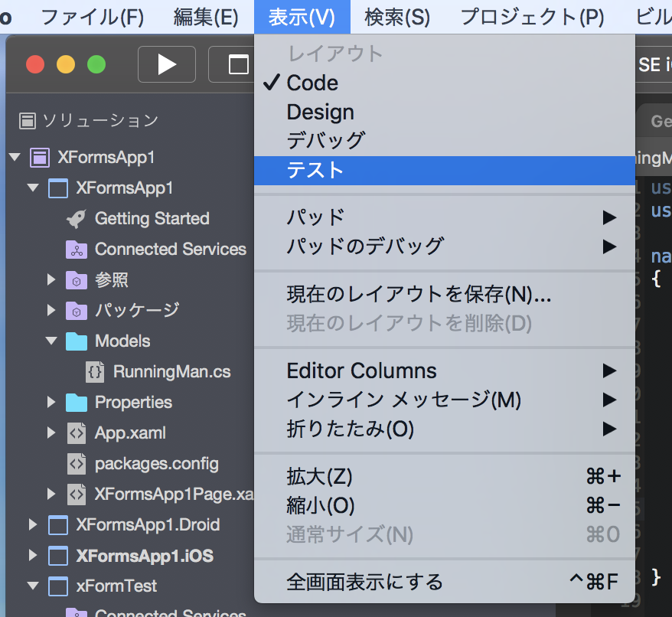Expand the XFormsApp1Page.xaml node
This screenshot has width=672, height=617.
(51, 495)
